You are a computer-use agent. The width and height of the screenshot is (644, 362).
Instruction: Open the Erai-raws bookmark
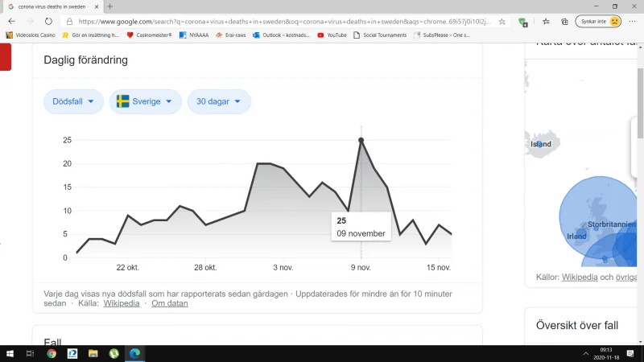point(231,35)
